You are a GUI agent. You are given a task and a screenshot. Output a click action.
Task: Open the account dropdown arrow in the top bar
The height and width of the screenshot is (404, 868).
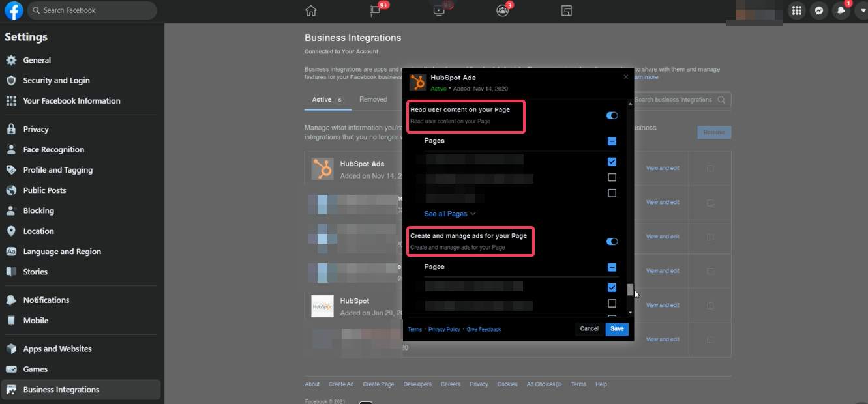click(x=861, y=10)
